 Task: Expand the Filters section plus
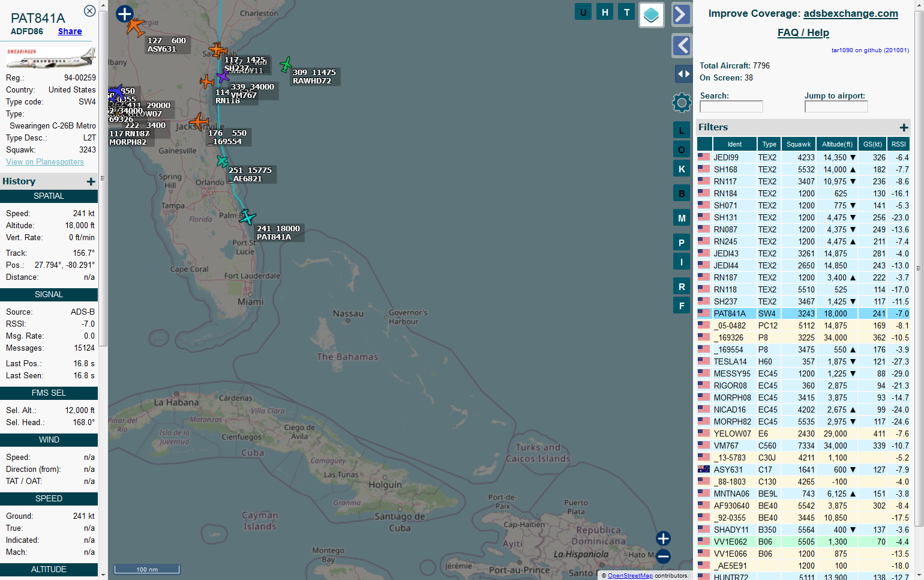[904, 127]
